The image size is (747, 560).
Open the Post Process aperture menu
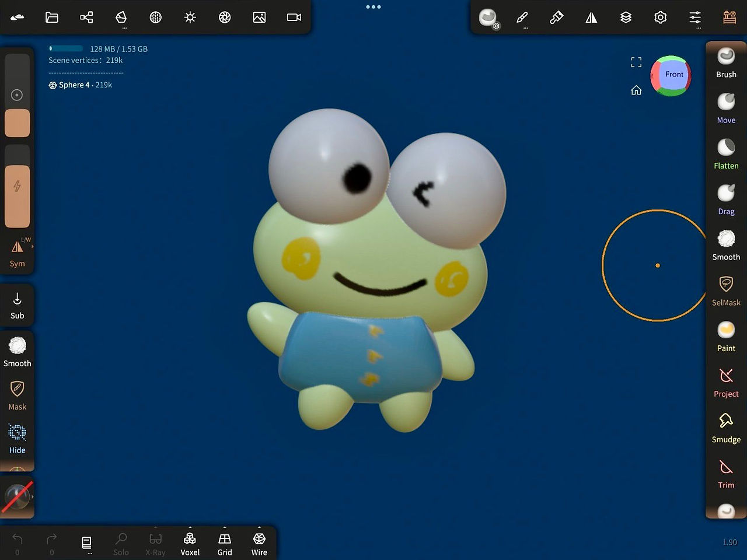pyautogui.click(x=225, y=17)
